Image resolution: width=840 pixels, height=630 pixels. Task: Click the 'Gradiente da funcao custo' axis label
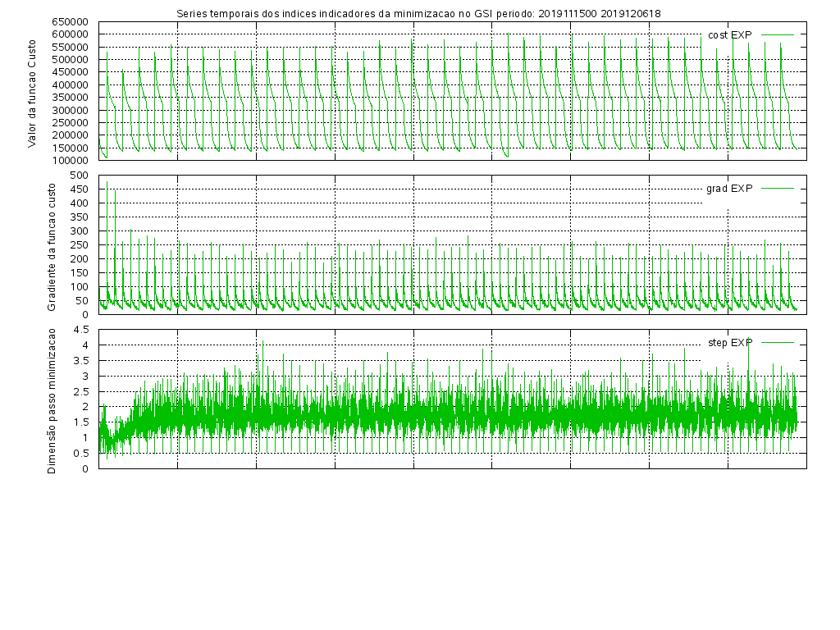click(52, 246)
